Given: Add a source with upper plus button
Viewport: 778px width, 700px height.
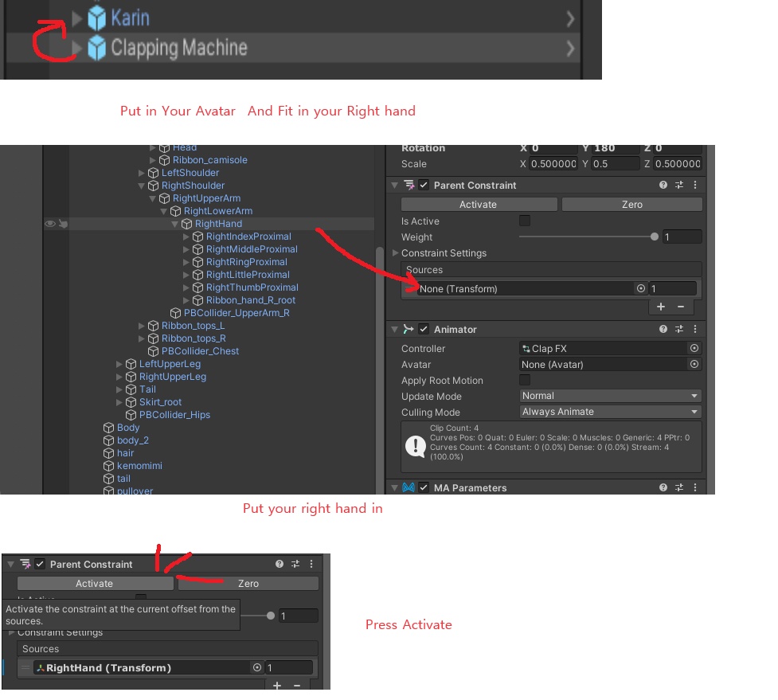Looking at the screenshot, I should click(661, 307).
